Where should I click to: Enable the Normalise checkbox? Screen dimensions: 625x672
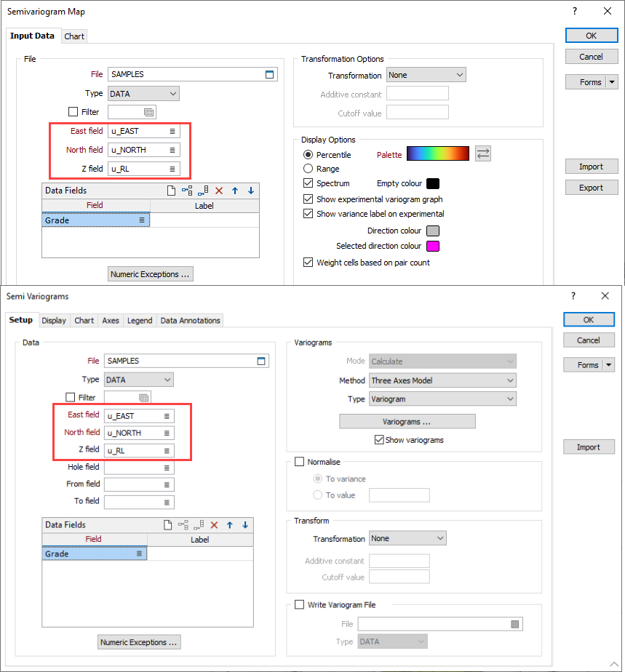pos(299,462)
